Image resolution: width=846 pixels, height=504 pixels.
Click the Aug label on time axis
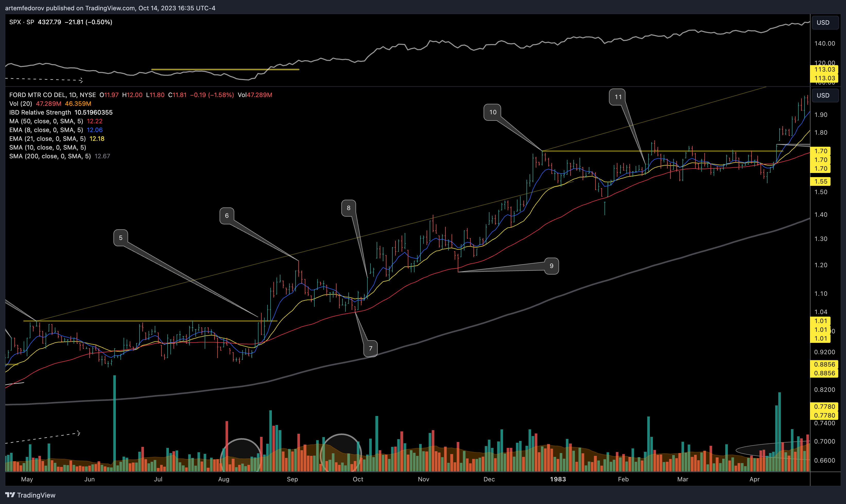pos(224,479)
